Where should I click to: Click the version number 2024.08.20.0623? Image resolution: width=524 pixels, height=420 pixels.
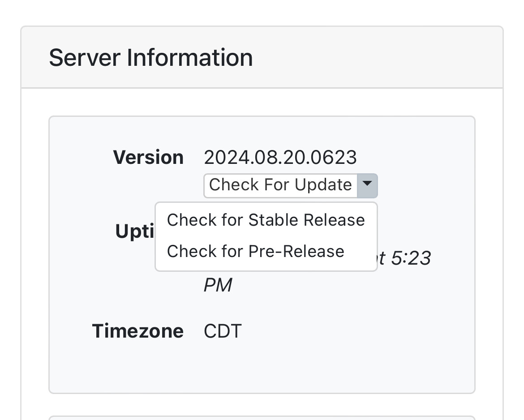tap(280, 158)
